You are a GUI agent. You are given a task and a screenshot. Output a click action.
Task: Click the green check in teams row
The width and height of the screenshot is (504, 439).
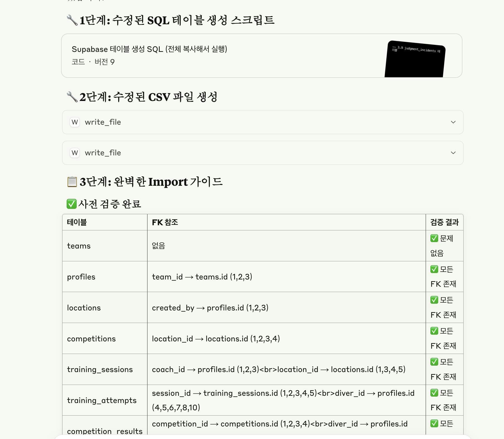[x=434, y=238]
